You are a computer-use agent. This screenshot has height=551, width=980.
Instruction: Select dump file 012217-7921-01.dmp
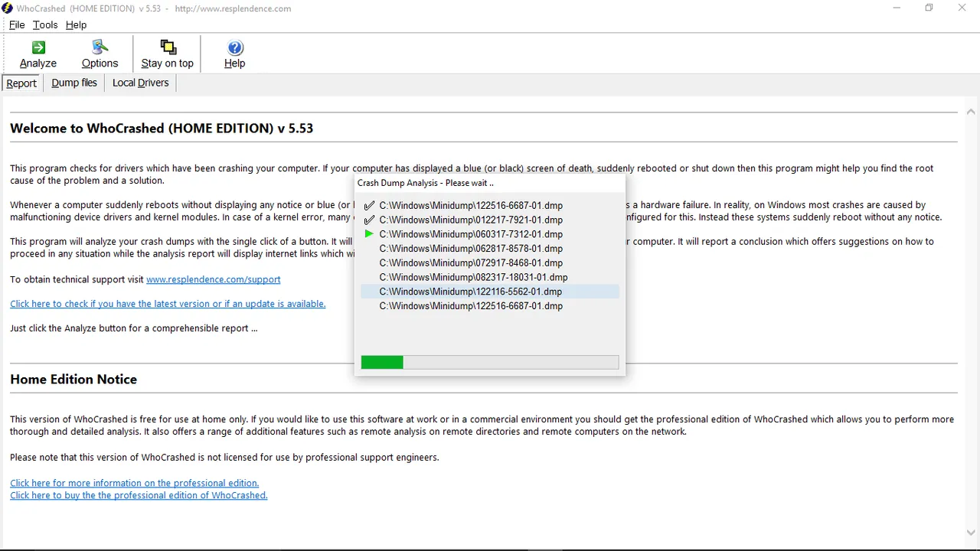click(x=471, y=220)
